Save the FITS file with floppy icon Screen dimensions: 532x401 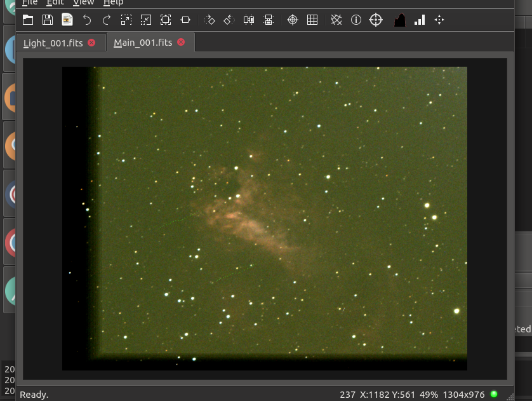(x=48, y=20)
